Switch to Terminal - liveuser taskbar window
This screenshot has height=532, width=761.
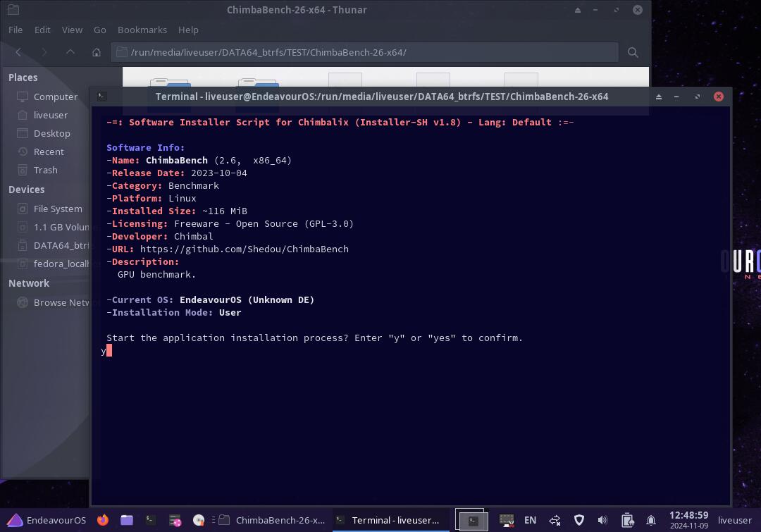[x=390, y=520]
